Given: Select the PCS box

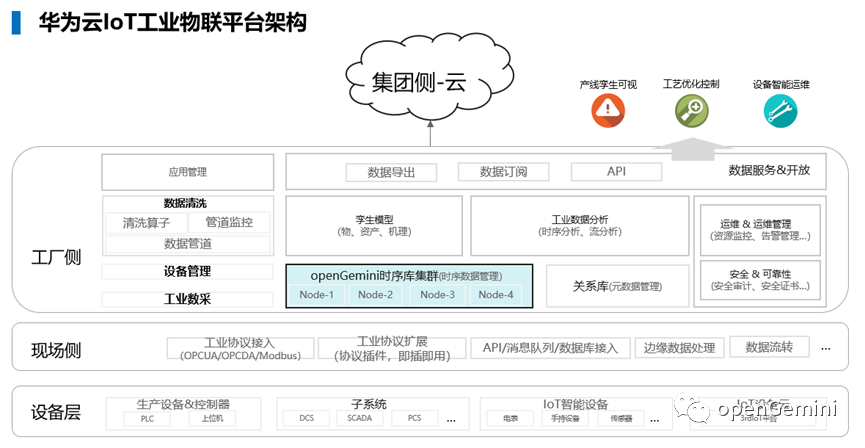Looking at the screenshot, I should tap(414, 418).
